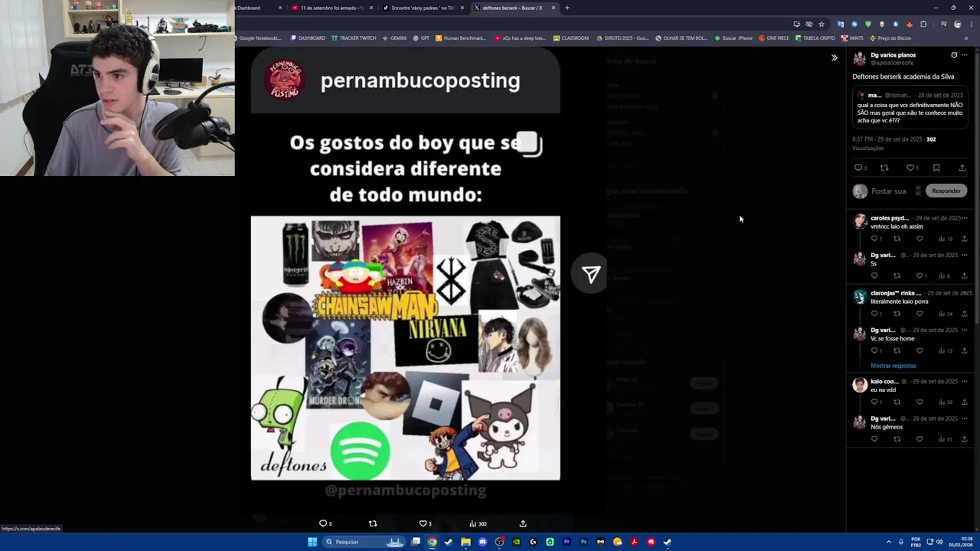Open the quoted tweet 'qual a coisa que vcs'
Screen dimensions: 980x551
tap(910, 107)
